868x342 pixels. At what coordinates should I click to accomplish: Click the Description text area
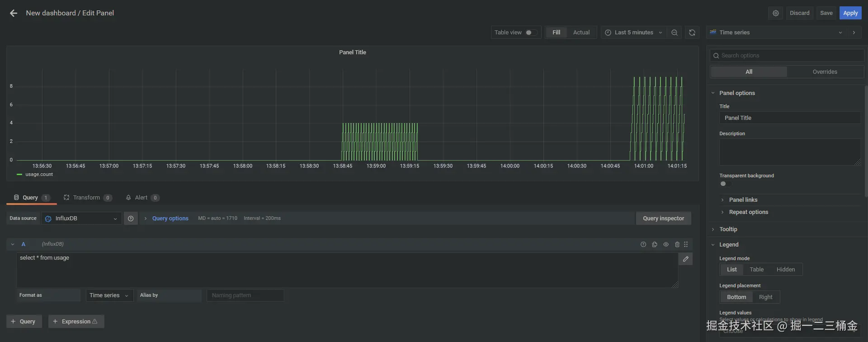(x=790, y=152)
